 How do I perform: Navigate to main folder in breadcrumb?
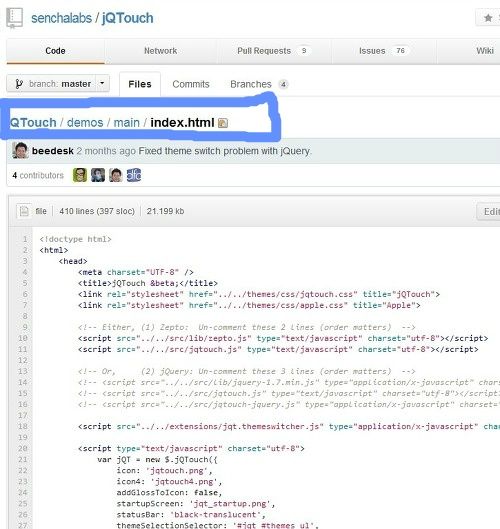point(126,123)
